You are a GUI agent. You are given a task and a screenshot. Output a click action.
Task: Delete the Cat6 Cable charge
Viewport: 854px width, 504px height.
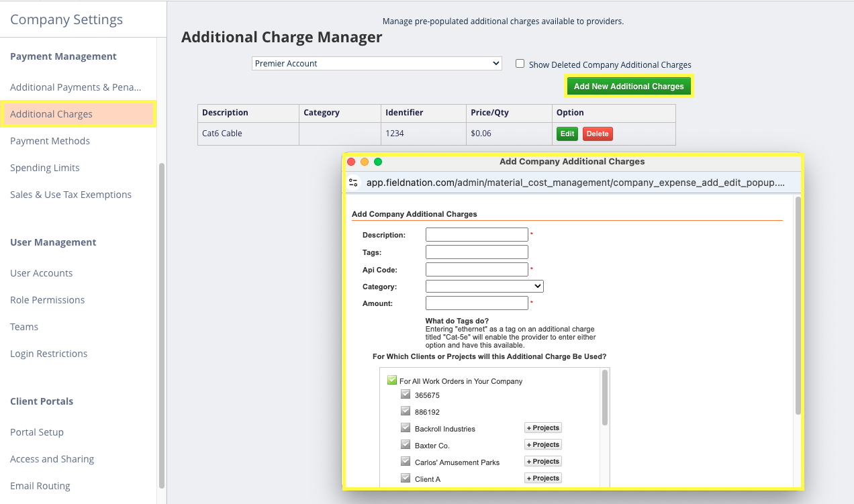coord(598,134)
